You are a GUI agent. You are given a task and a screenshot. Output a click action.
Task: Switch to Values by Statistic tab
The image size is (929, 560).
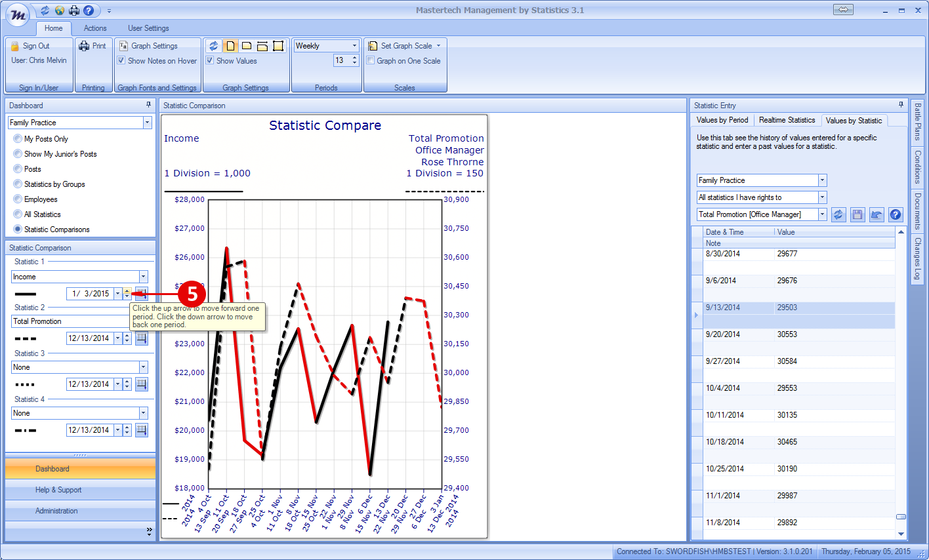[x=854, y=121]
